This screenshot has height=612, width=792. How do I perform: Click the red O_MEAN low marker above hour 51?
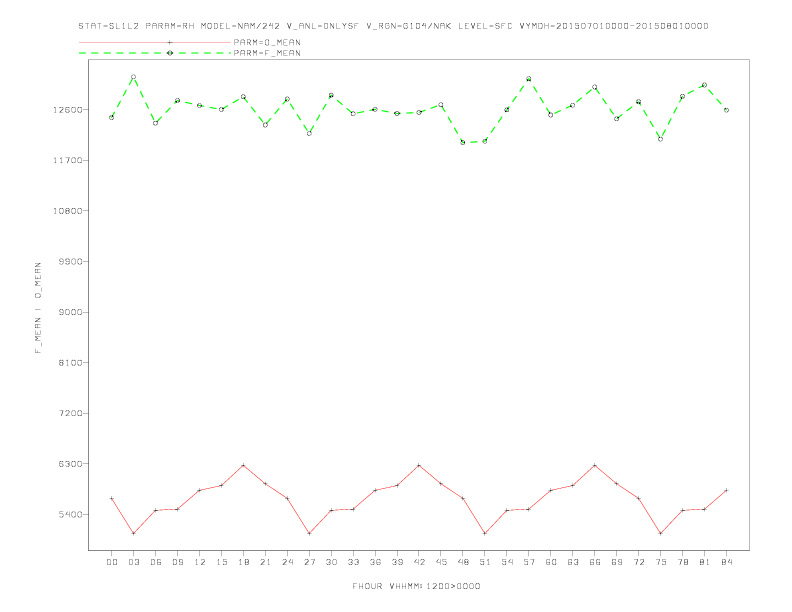click(485, 533)
